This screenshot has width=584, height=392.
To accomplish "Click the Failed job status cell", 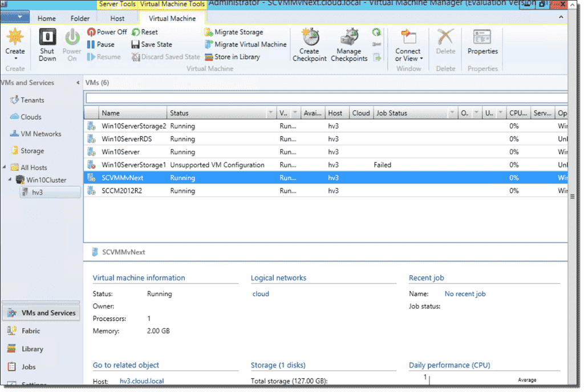I will (383, 165).
